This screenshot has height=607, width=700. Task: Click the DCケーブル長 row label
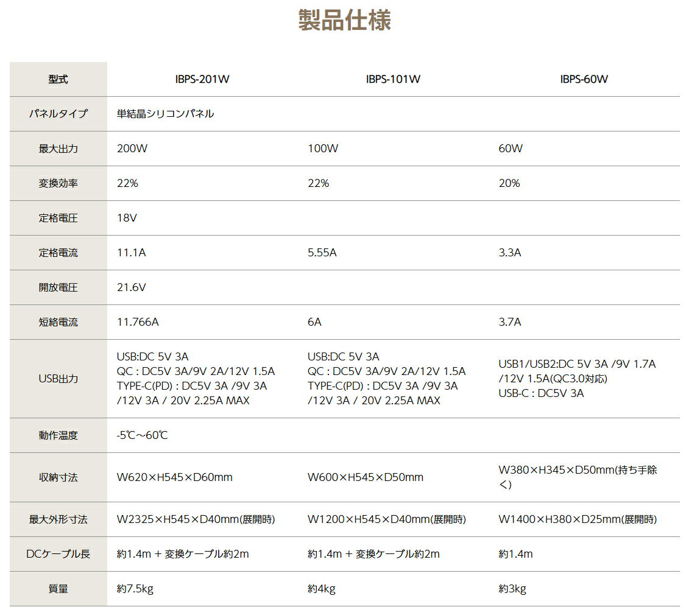click(58, 554)
